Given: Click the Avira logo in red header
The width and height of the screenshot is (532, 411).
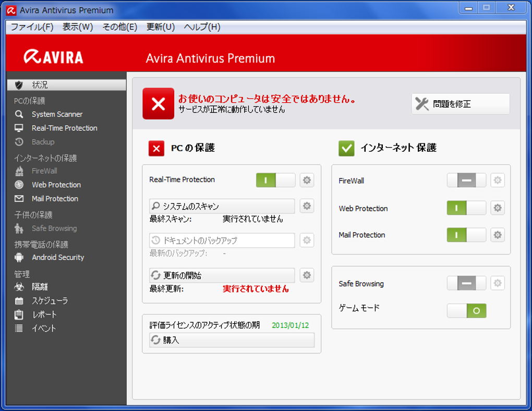Looking at the screenshot, I should tap(53, 57).
